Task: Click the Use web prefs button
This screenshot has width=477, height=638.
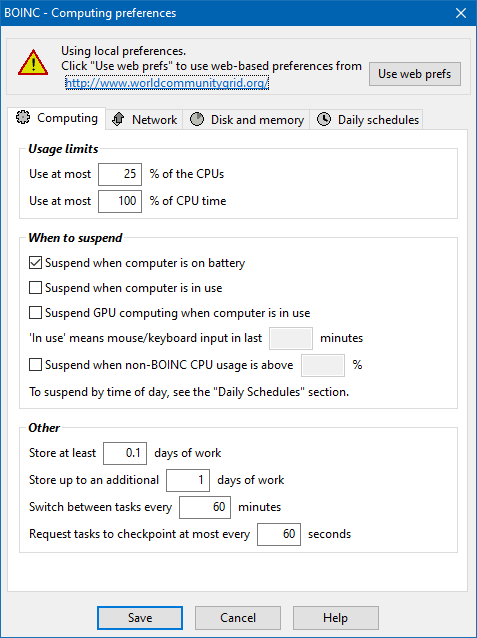Action: click(x=415, y=74)
